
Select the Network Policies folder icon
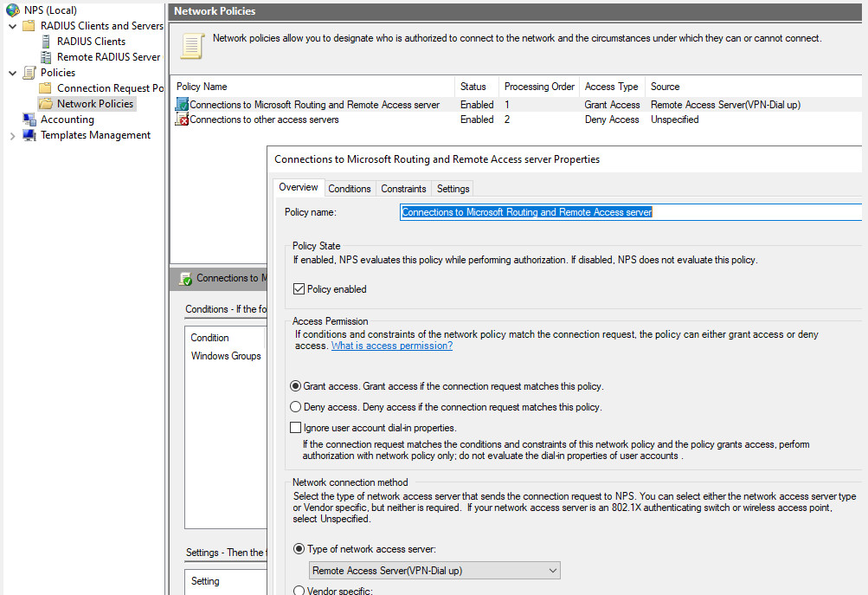46,104
